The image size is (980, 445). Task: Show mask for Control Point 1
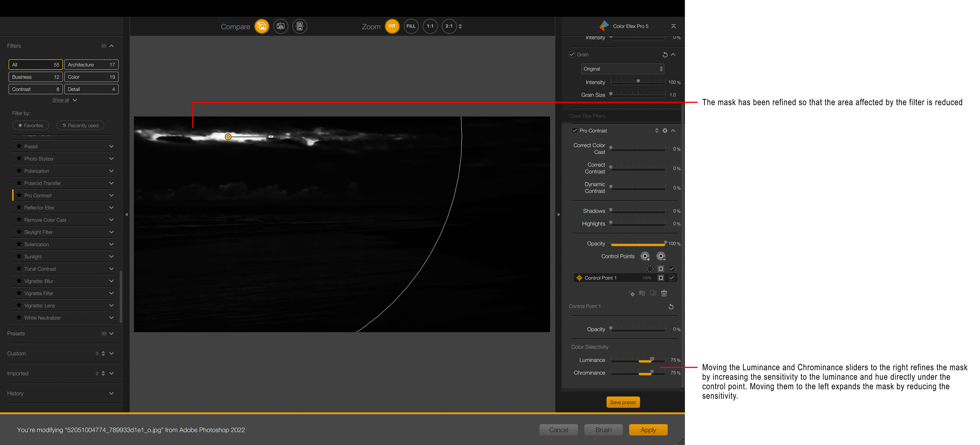tap(661, 278)
